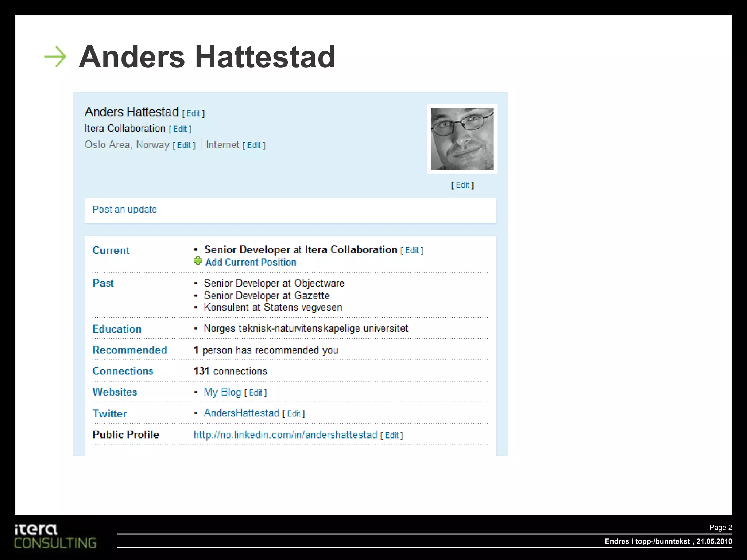Select Norges teknisk-naturvitenskapelige universitet entry
747x560 pixels.
tap(306, 328)
